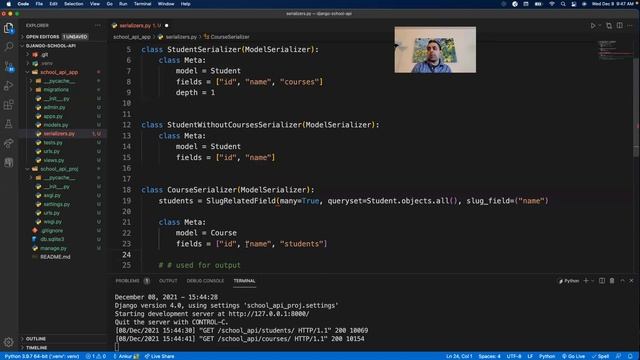Open README.md in the explorer

[55, 257]
